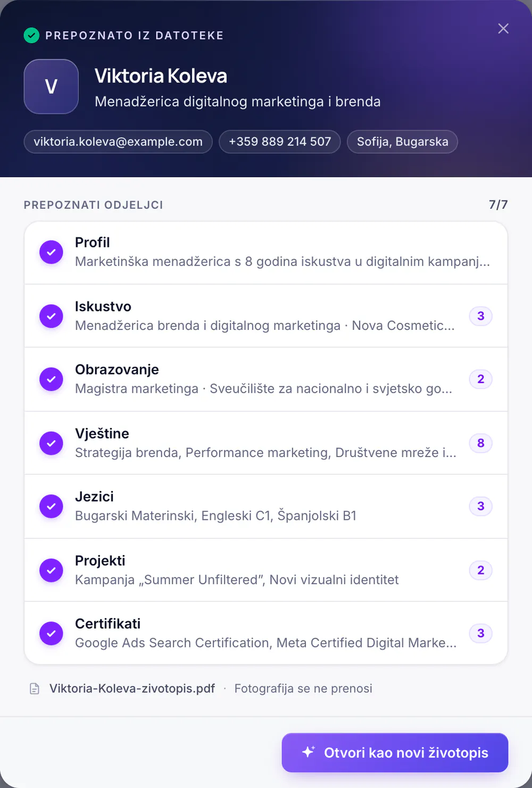This screenshot has width=532, height=788.
Task: Click the Projekti count badge 2
Action: point(481,570)
